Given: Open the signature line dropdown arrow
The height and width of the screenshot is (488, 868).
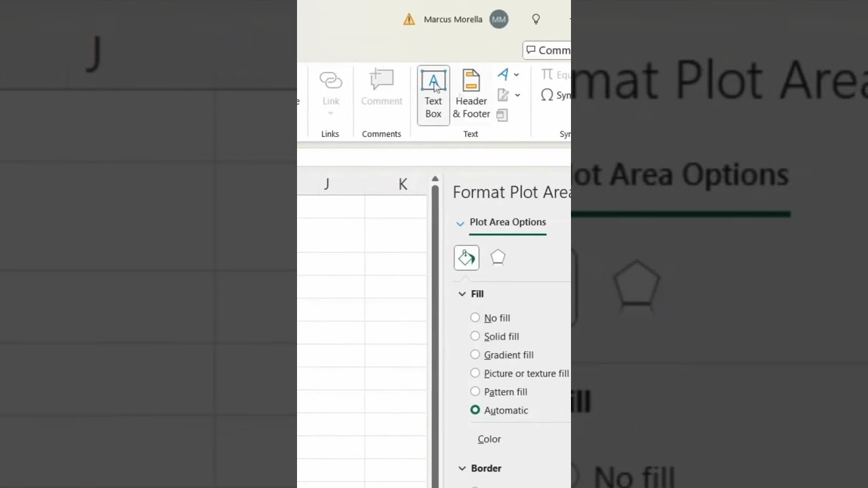Looking at the screenshot, I should click(517, 95).
